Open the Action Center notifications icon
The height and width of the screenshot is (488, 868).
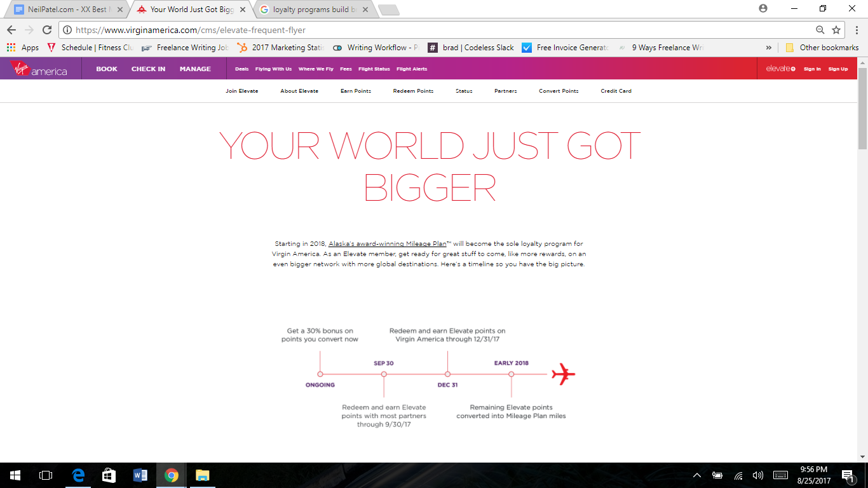point(848,475)
